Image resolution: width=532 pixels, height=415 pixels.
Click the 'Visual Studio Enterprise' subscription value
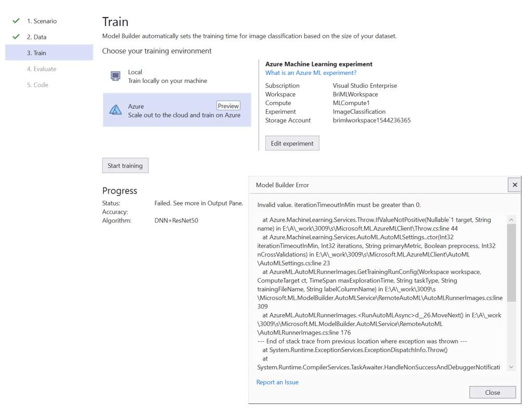pyautogui.click(x=365, y=86)
